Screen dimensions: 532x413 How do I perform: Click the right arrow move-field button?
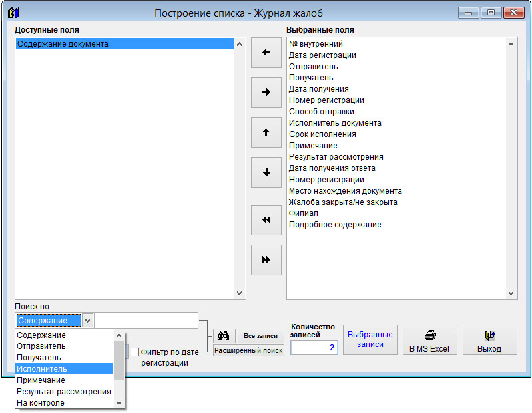point(266,92)
